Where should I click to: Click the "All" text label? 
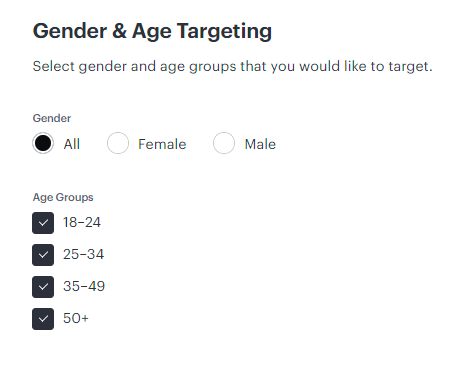pos(72,144)
